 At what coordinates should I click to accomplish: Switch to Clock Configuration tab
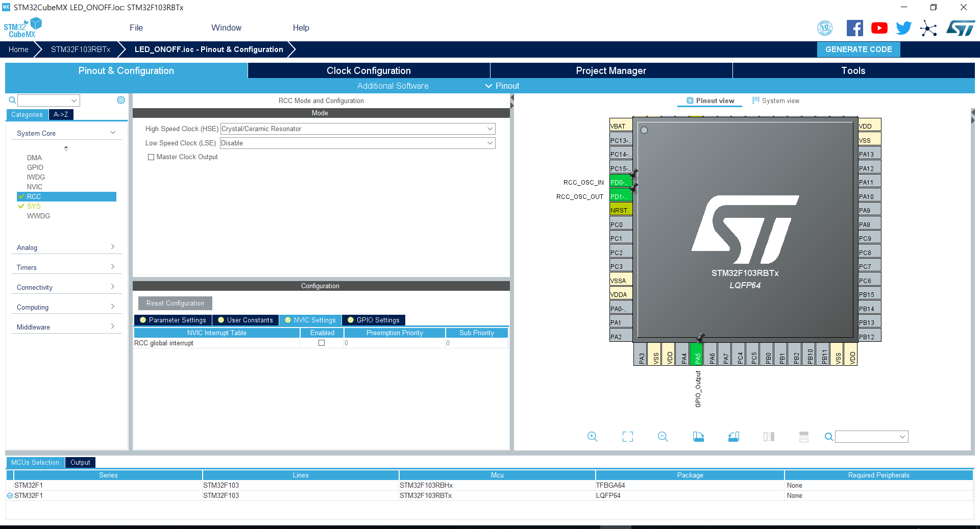click(369, 70)
